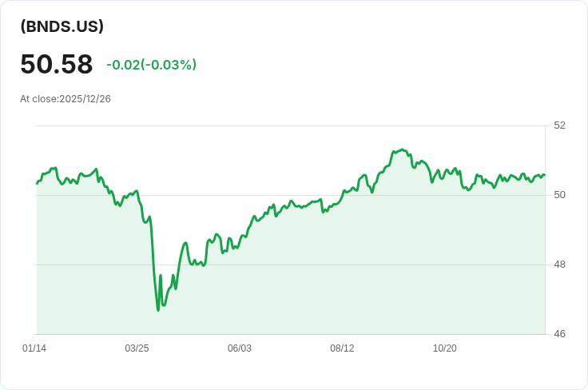Click the 50 price axis label
Viewport: 588px width, 390px height.
click(x=559, y=195)
